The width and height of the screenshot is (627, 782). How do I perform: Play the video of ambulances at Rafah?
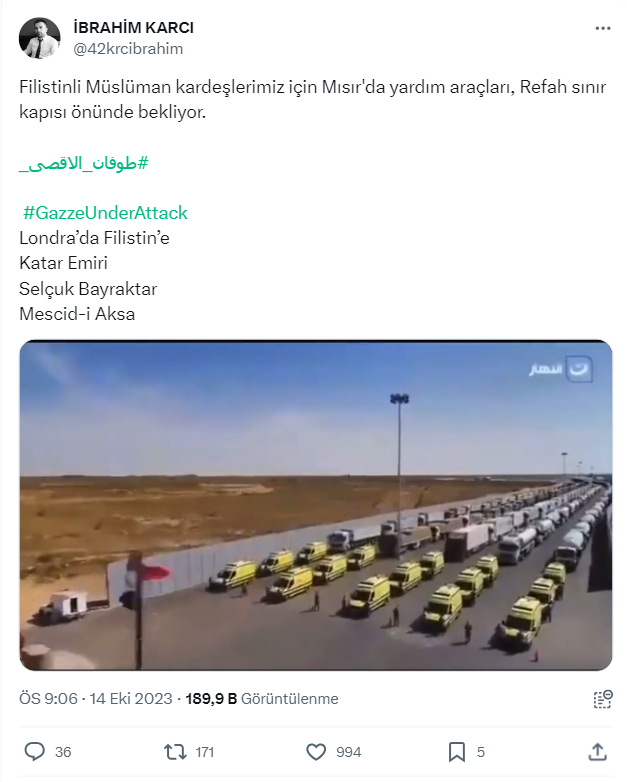pyautogui.click(x=316, y=505)
